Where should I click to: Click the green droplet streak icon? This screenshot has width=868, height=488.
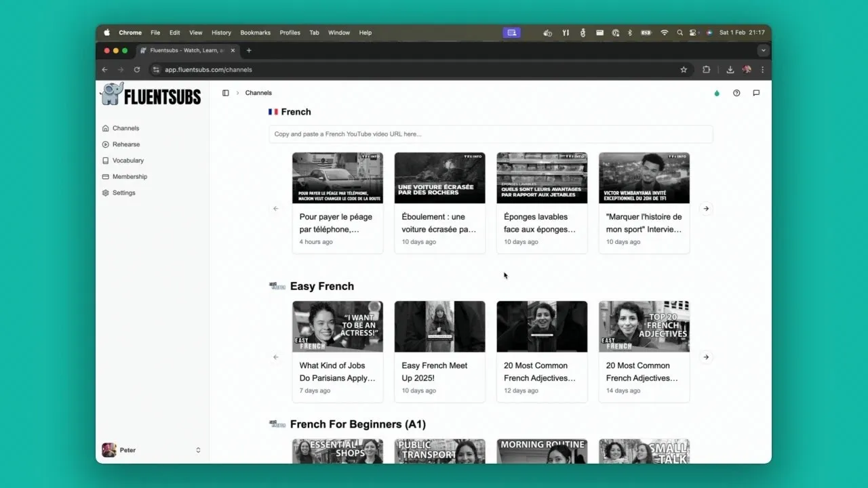717,93
